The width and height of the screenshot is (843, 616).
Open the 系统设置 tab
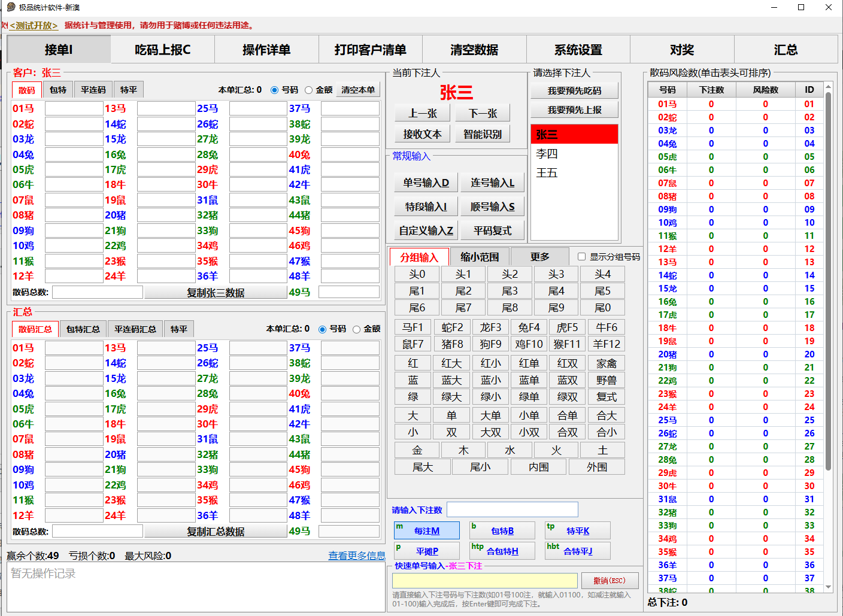pyautogui.click(x=578, y=50)
